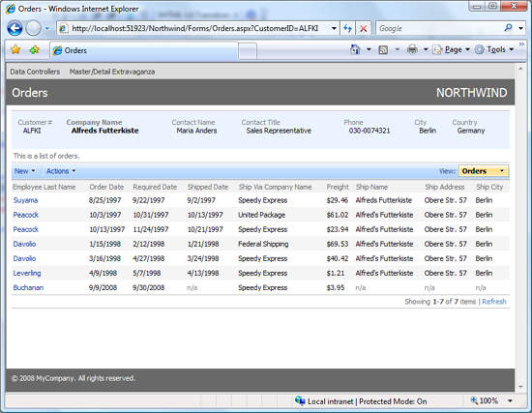Open the Actions menu in action bar

pos(61,171)
